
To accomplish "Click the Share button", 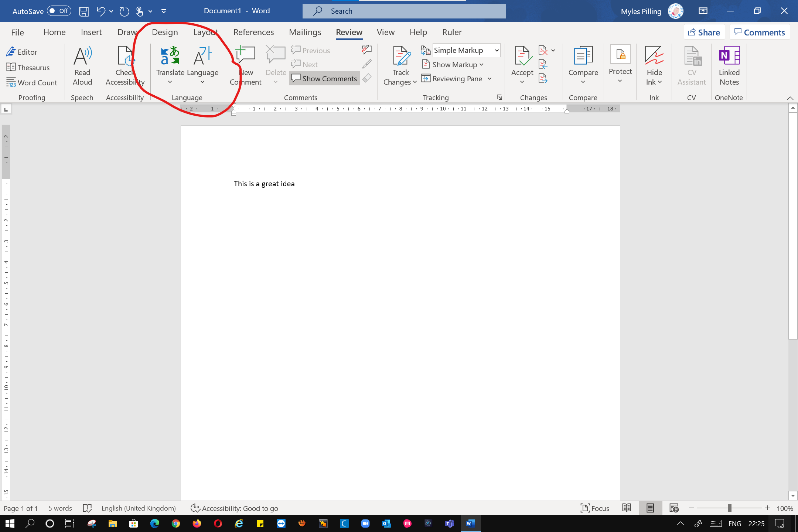I will coord(704,32).
